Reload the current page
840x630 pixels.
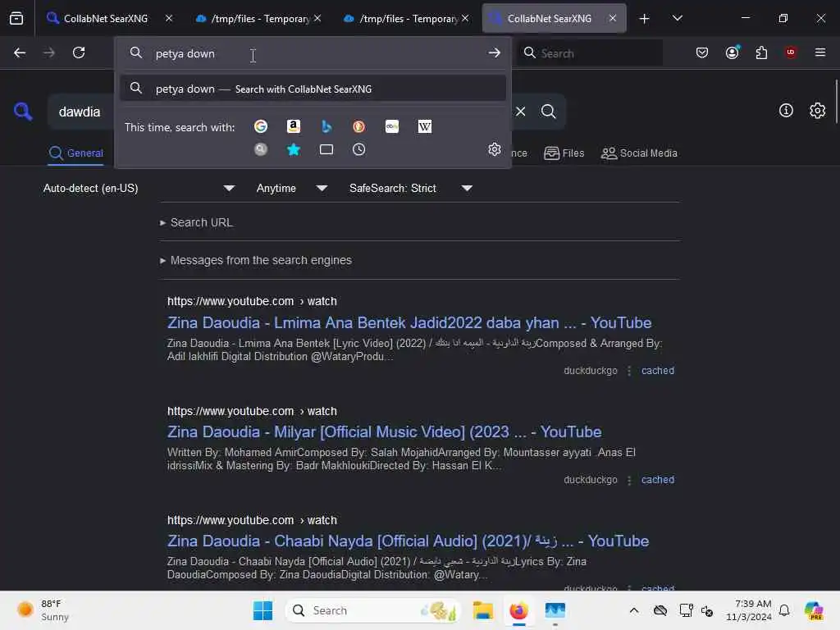point(79,52)
